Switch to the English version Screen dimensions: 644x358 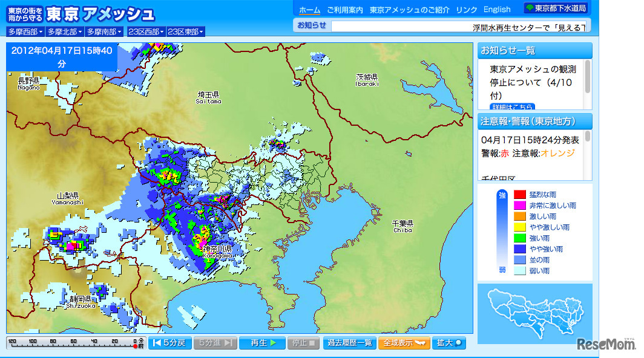497,10
